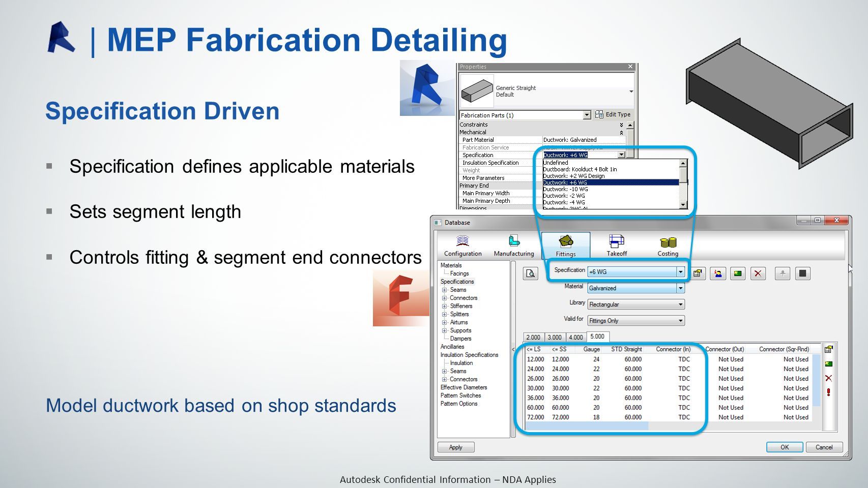Choose 'Ductboard: Koolduct 4 Bolt 1in' option
The width and height of the screenshot is (868, 488).
pos(580,169)
